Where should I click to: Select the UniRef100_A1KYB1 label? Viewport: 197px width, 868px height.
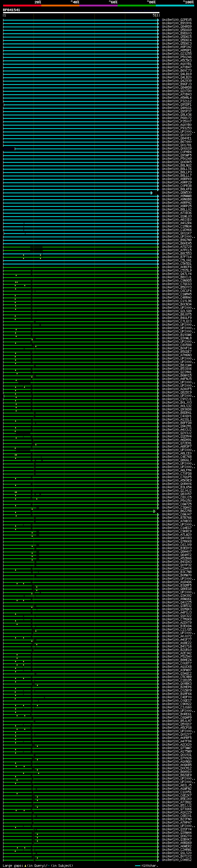click(x=177, y=64)
